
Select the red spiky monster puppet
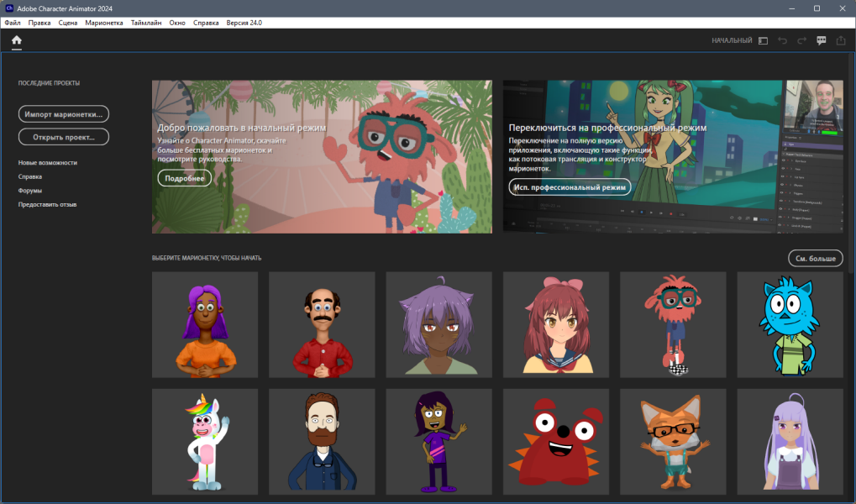(x=556, y=442)
